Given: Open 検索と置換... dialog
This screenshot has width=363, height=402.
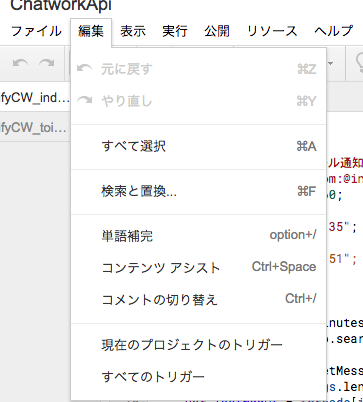Looking at the screenshot, I should click(x=198, y=192).
